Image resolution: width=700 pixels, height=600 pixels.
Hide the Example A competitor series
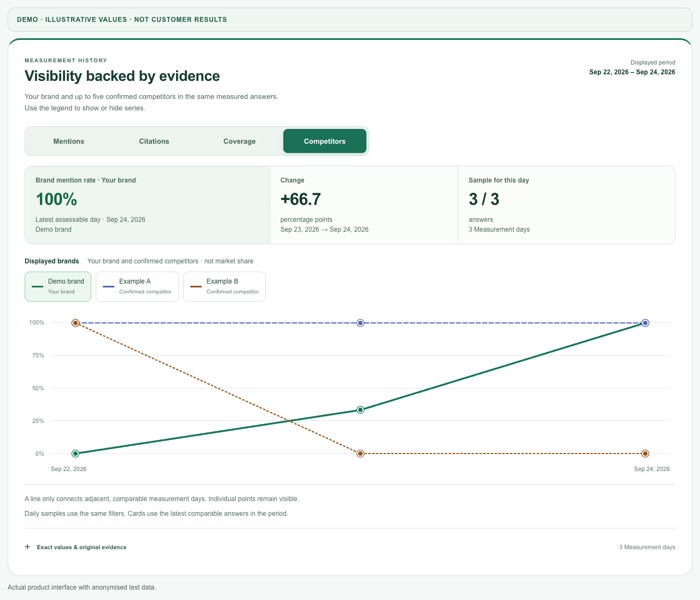click(x=137, y=286)
